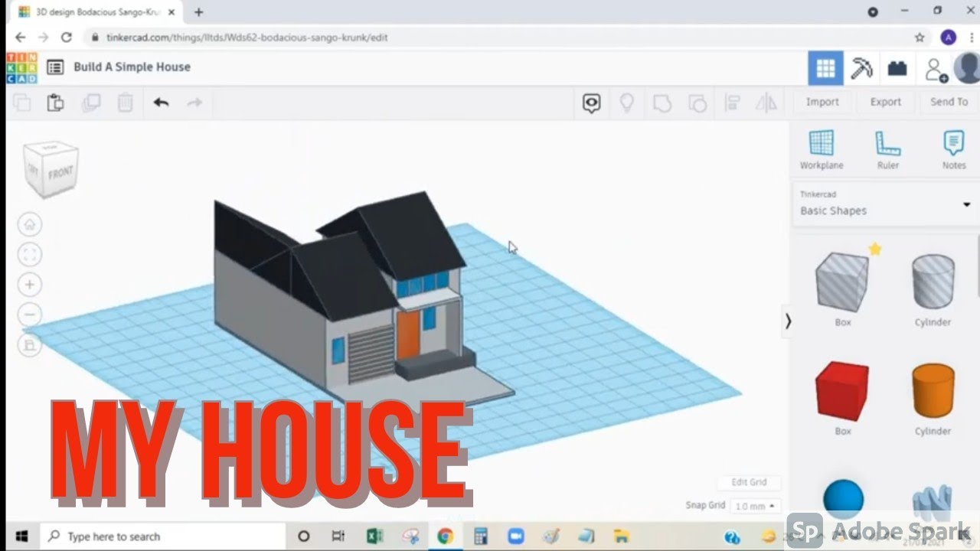This screenshot has width=980, height=551.
Task: Click the Mirror tool icon
Action: point(766,103)
